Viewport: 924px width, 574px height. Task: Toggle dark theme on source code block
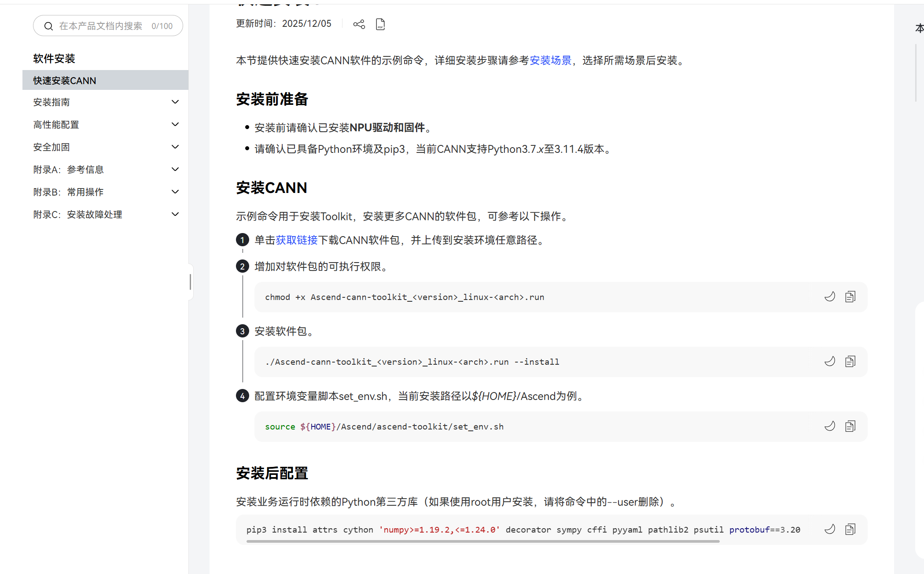coord(829,426)
